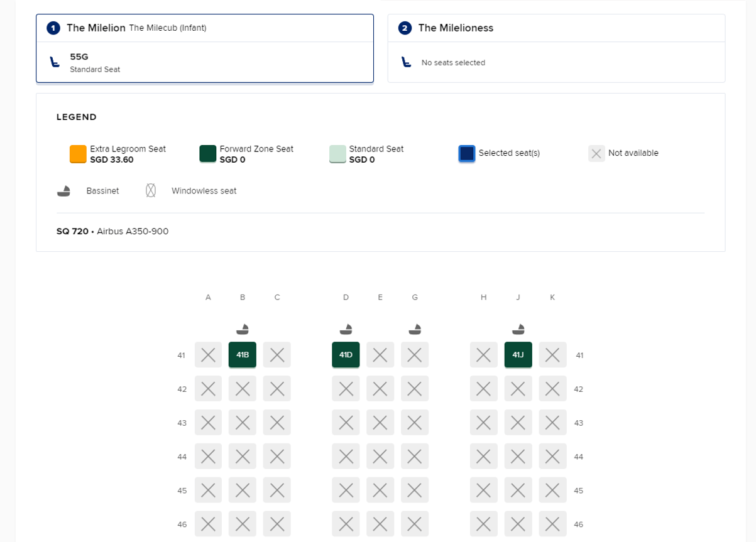Toggle selection of seat 41J
The height and width of the screenshot is (542, 756).
pyautogui.click(x=518, y=354)
